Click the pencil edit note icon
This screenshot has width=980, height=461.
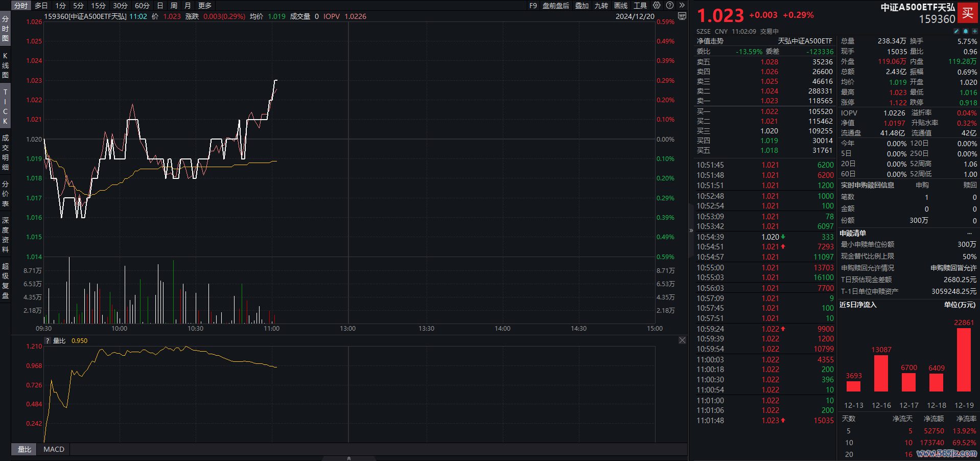click(x=956, y=31)
